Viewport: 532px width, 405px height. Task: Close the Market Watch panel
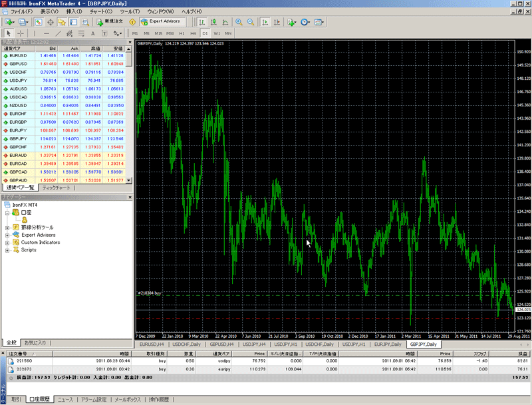click(x=130, y=42)
